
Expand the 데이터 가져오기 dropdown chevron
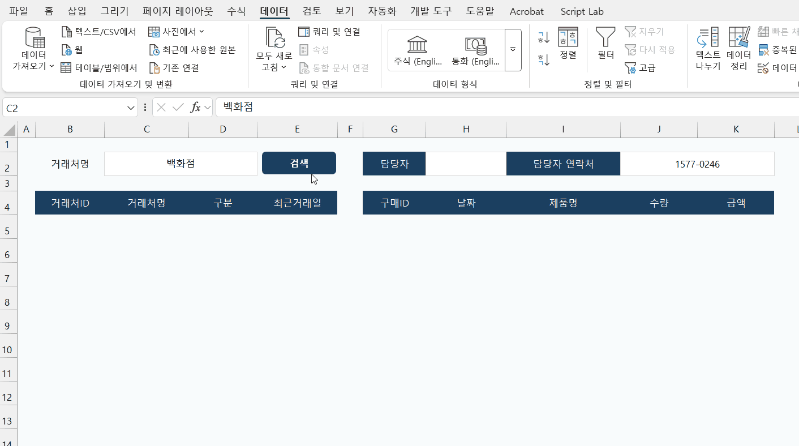pos(52,66)
